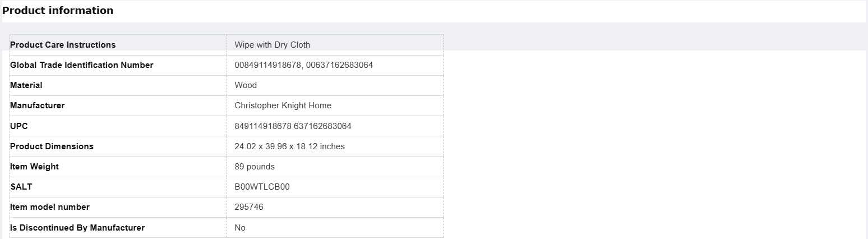Select the SALT row label
Image resolution: width=868 pixels, height=239 pixels.
[x=21, y=187]
